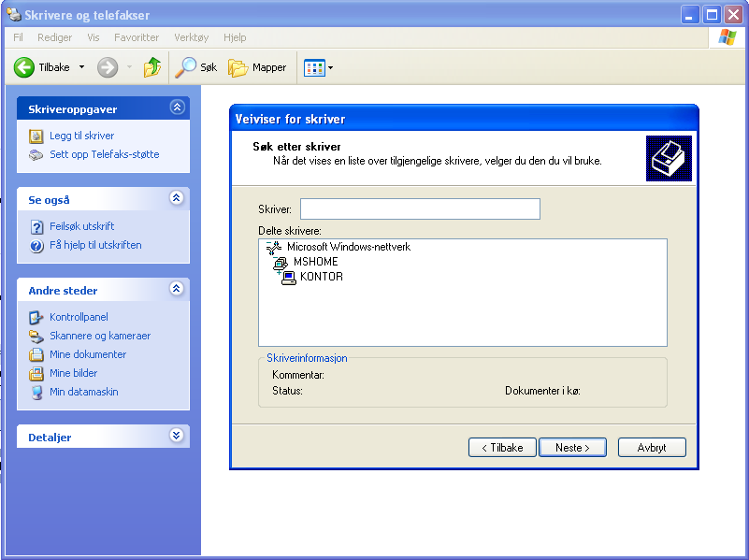Click the fax setup icon
Viewport: 749px width, 560px height.
point(36,154)
